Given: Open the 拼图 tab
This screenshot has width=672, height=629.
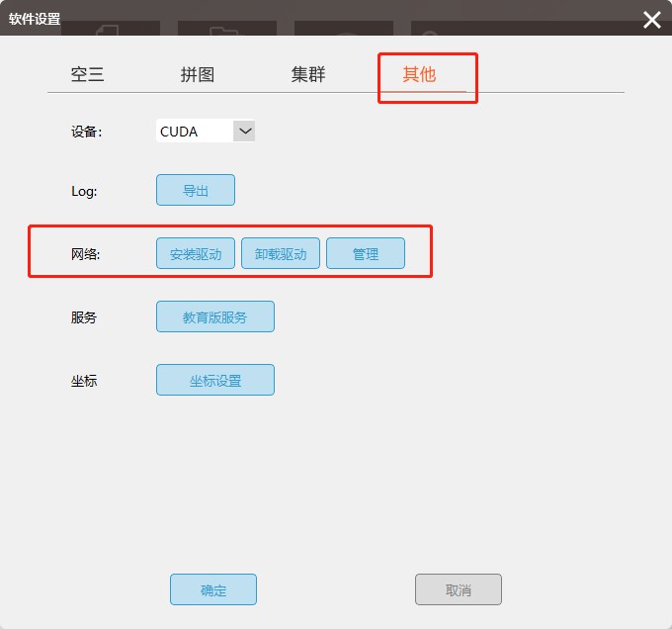Looking at the screenshot, I should click(198, 74).
